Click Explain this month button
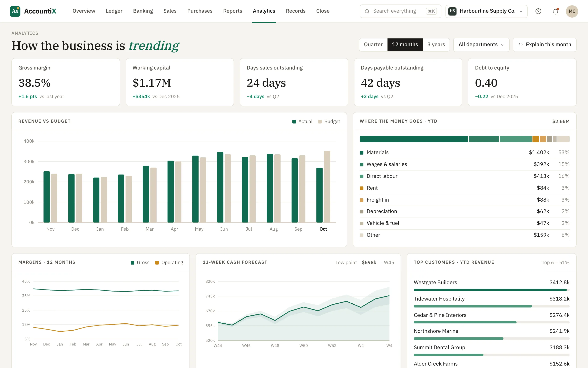Screen dimensions: 588x368 (545, 45)
